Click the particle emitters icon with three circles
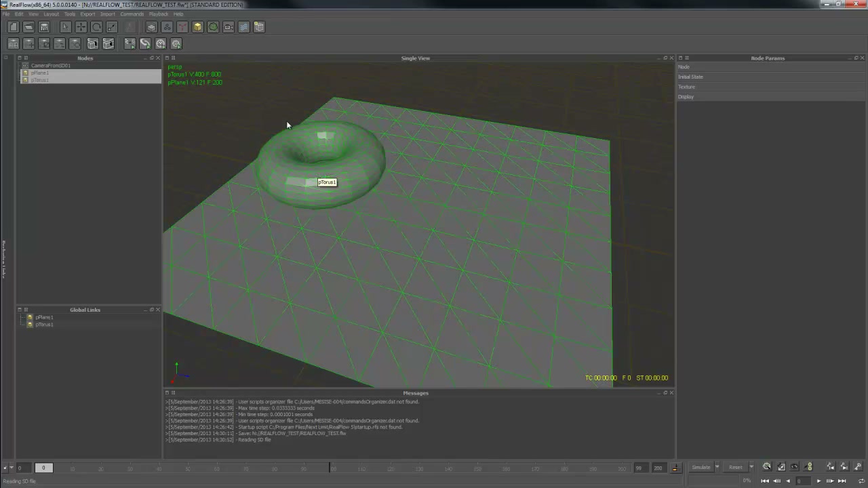868x488 pixels. click(x=167, y=27)
